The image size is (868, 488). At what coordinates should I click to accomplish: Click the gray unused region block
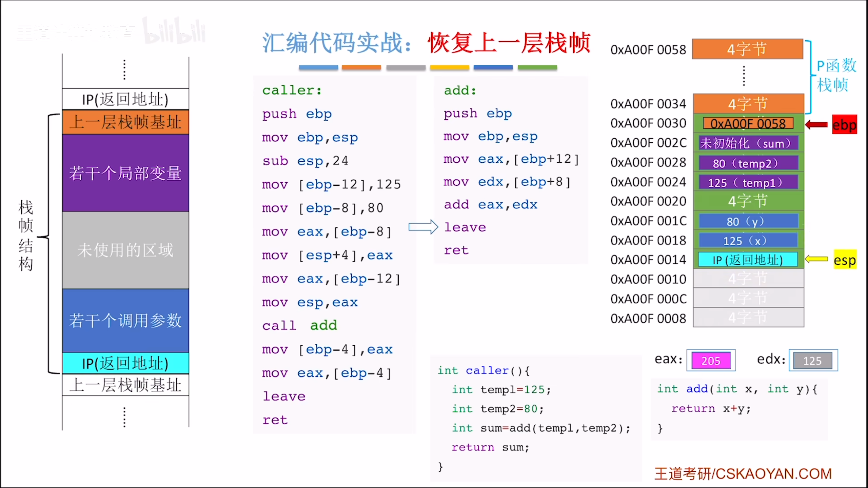point(125,250)
